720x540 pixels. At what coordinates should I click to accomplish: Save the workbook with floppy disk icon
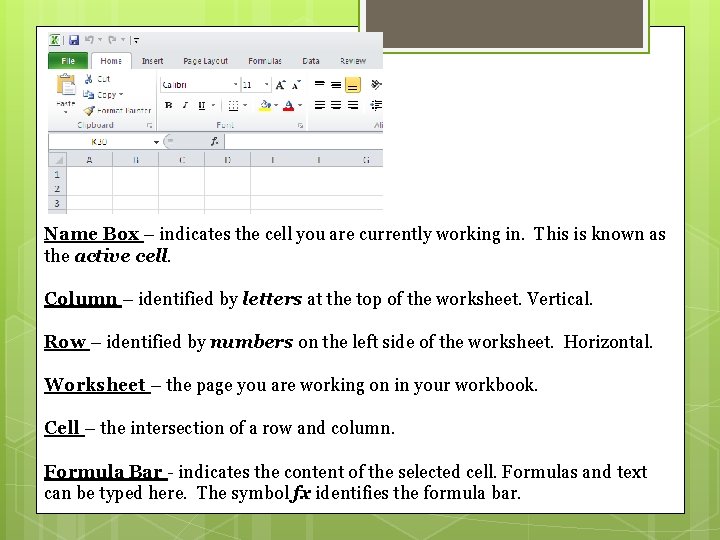(74, 40)
